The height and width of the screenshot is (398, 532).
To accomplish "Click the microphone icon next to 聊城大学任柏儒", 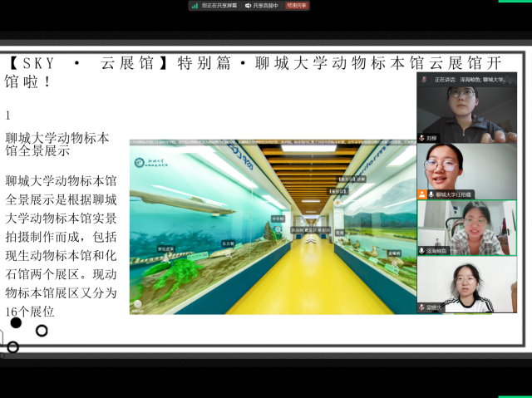I will tap(431, 194).
